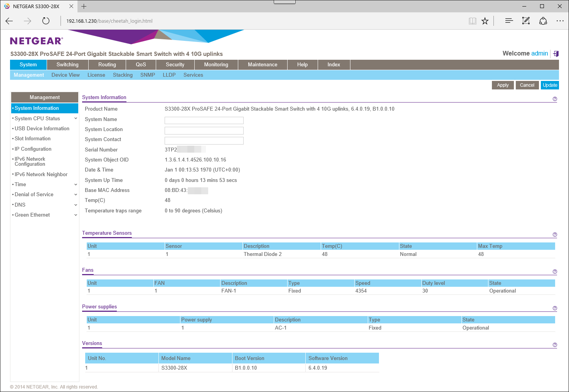Open the QoS main tab
569x392 pixels.
(141, 65)
